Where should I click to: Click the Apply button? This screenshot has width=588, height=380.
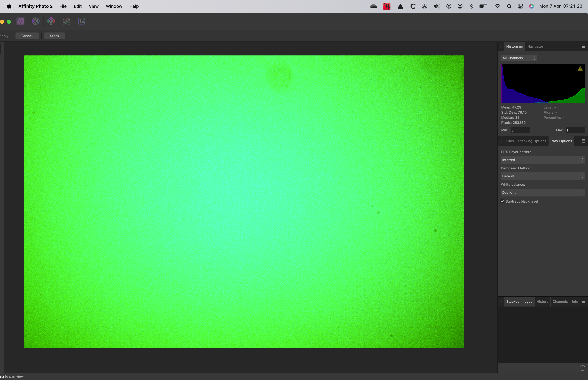tap(4, 36)
